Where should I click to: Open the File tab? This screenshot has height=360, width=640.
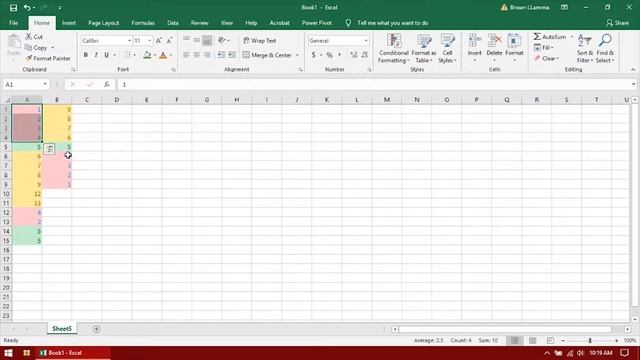point(13,23)
